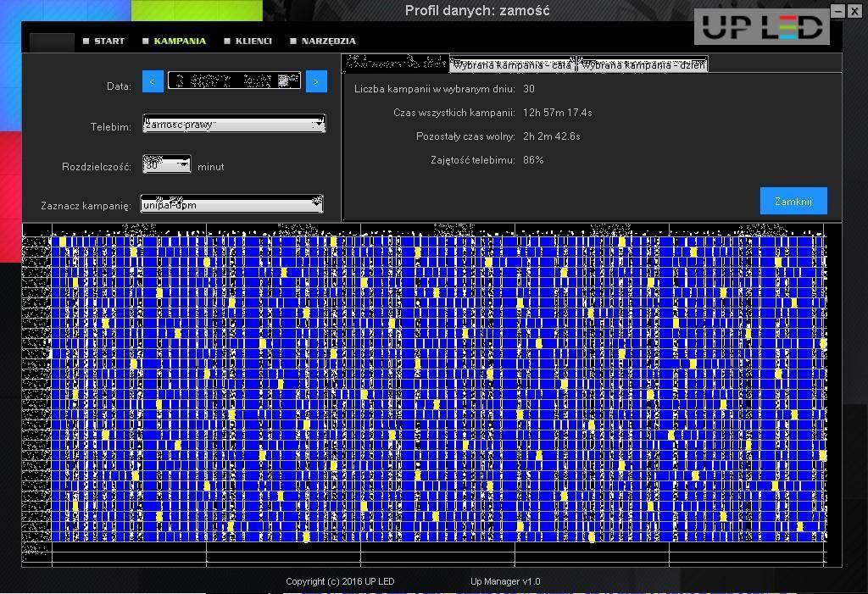
Task: Go to next date with right arrow
Action: click(x=316, y=81)
